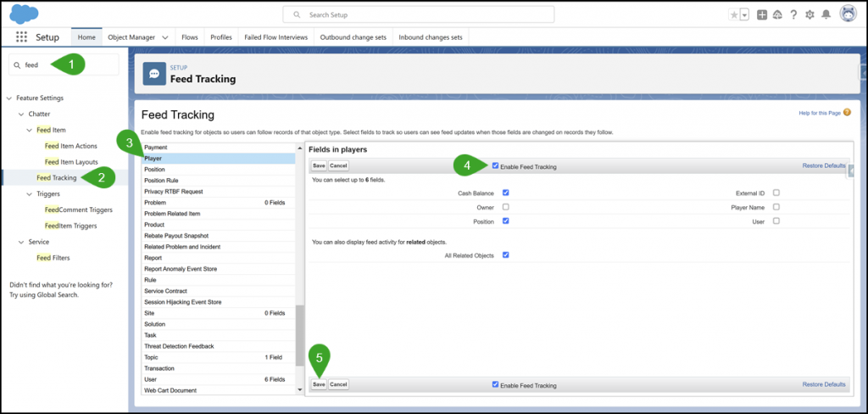The image size is (868, 414).
Task: Click the Salesforce Help question mark icon
Action: point(793,15)
